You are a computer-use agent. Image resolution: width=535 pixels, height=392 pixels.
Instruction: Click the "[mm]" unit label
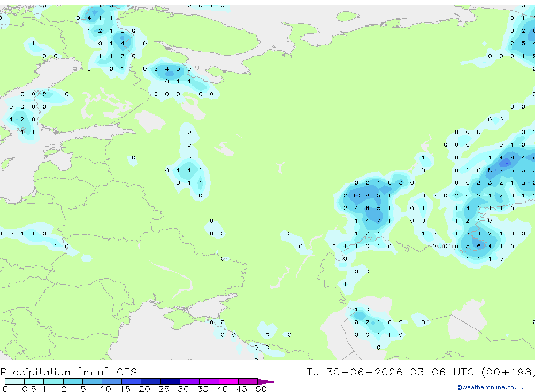(94, 372)
